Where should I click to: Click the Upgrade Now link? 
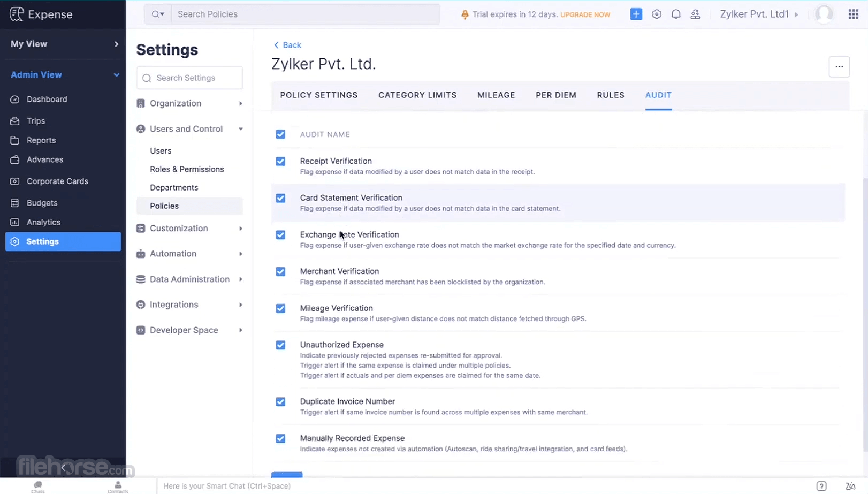585,15
